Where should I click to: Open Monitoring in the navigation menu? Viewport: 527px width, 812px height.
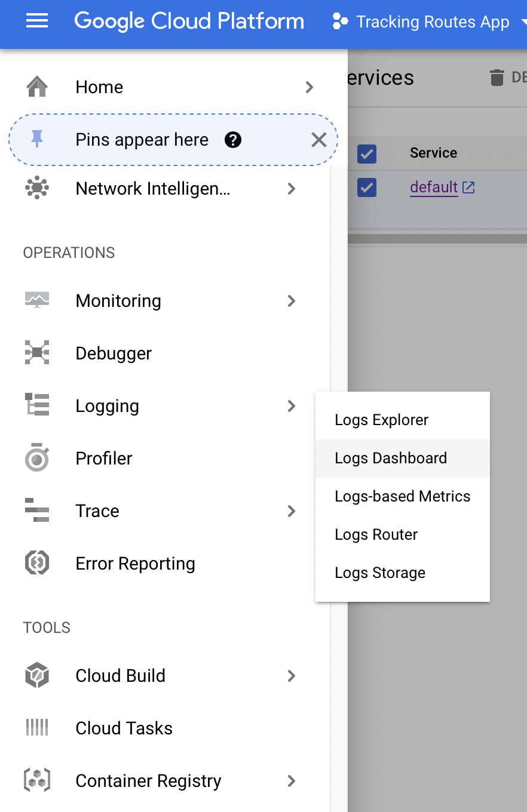(118, 301)
